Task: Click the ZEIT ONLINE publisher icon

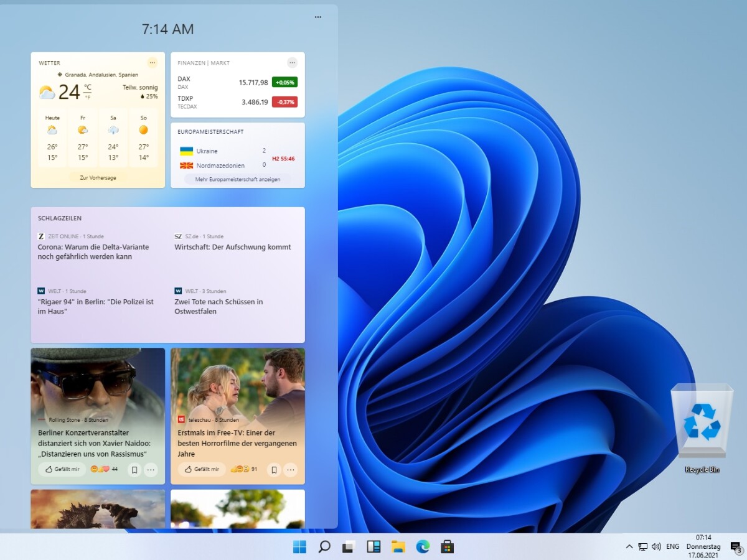Action: click(x=40, y=236)
